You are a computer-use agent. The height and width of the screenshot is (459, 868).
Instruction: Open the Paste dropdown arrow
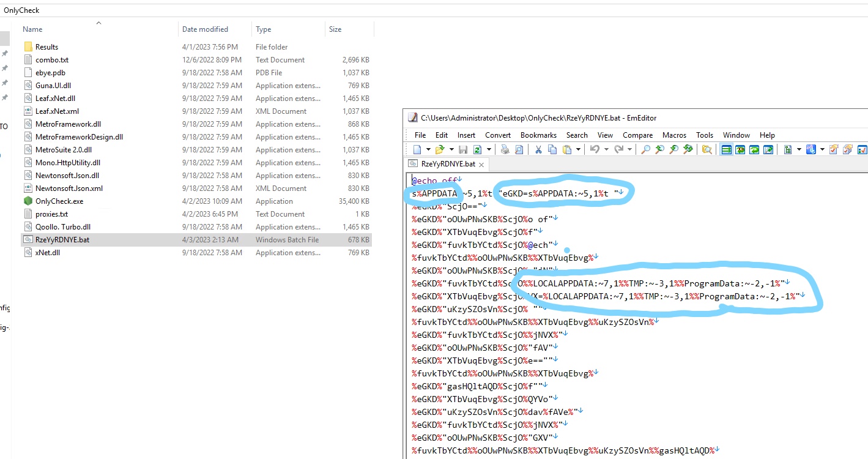(578, 149)
